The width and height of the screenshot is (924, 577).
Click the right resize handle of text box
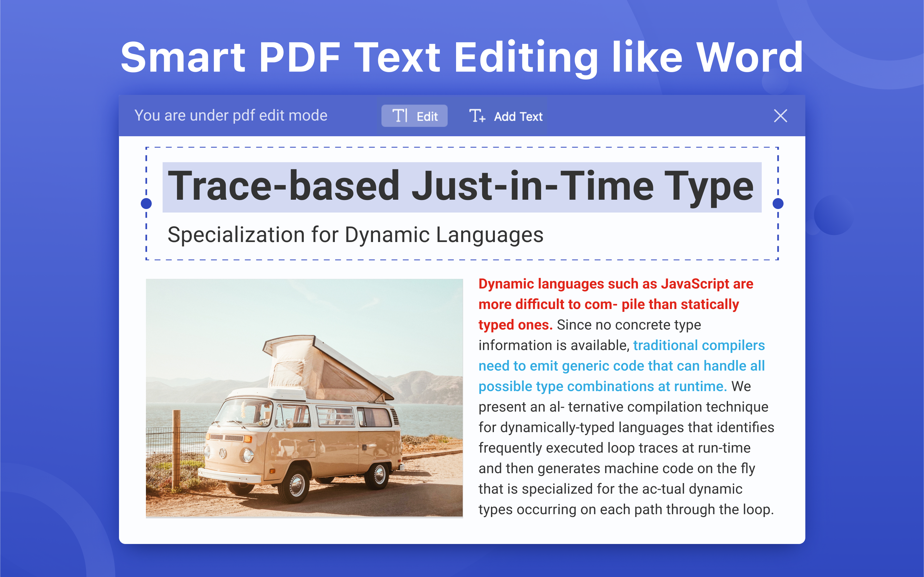click(x=778, y=204)
